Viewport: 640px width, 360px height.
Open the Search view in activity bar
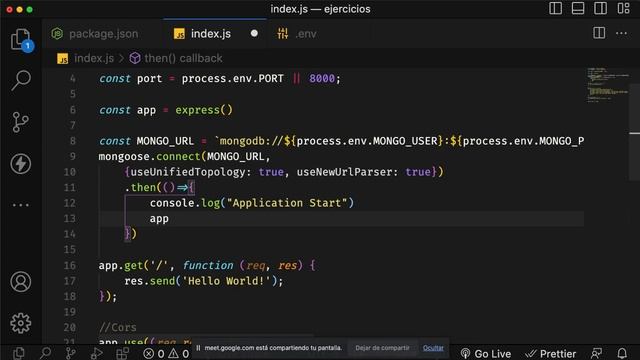pyautogui.click(x=20, y=80)
